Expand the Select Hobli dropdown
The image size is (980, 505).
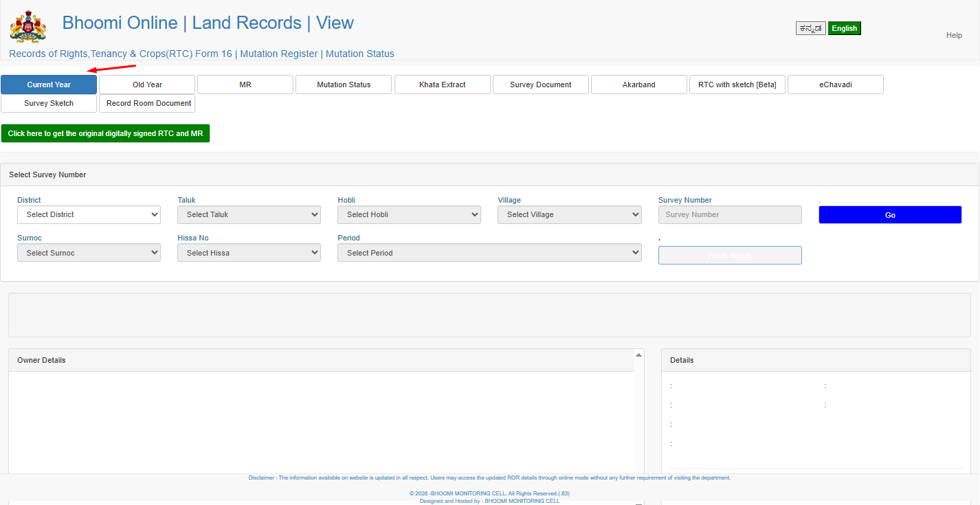[x=409, y=215]
